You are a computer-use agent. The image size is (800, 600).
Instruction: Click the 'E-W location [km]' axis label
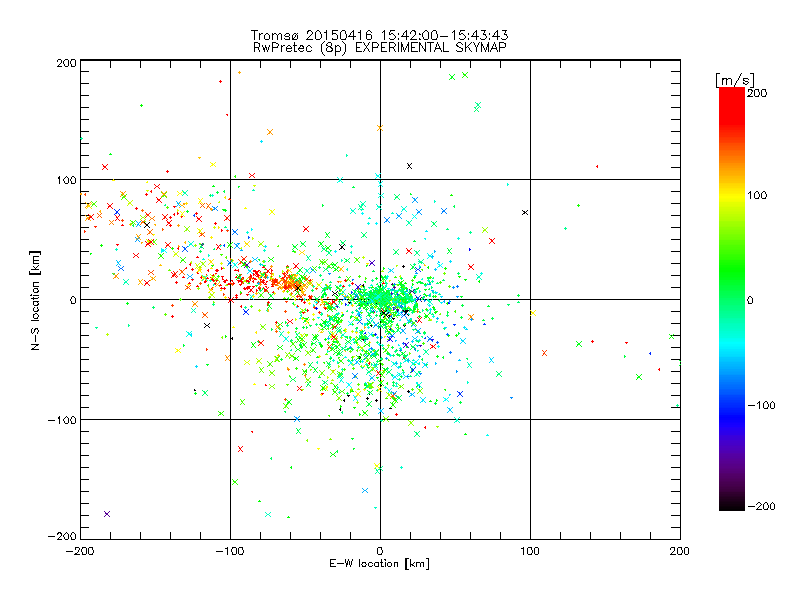(x=379, y=563)
